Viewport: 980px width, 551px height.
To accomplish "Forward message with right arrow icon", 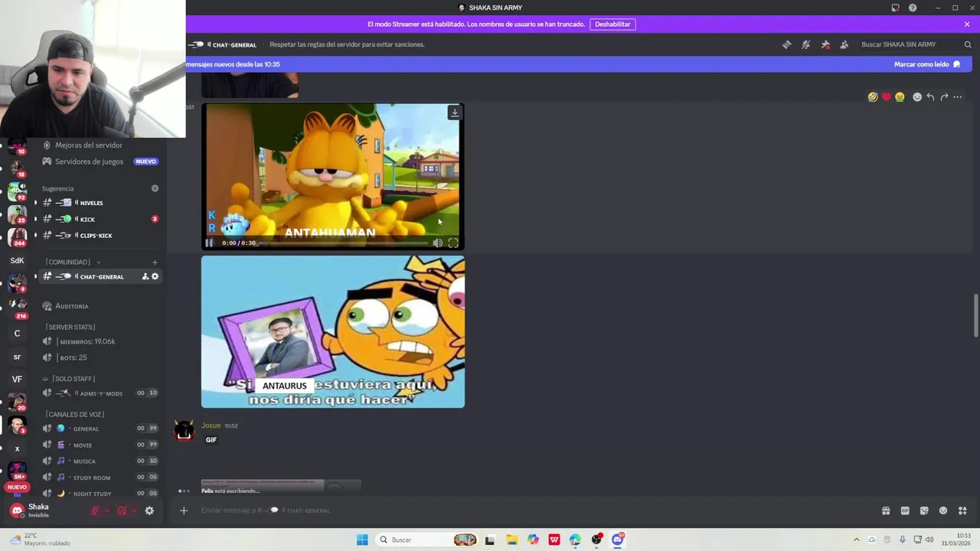I will click(x=944, y=97).
